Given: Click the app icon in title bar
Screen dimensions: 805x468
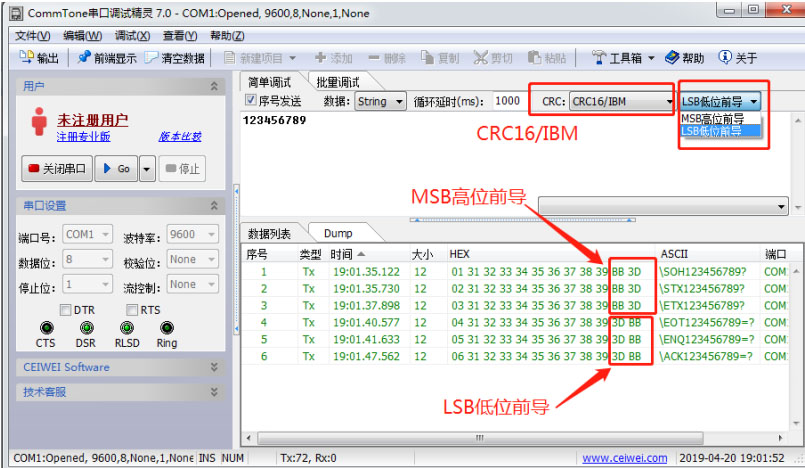Looking at the screenshot, I should click(16, 13).
